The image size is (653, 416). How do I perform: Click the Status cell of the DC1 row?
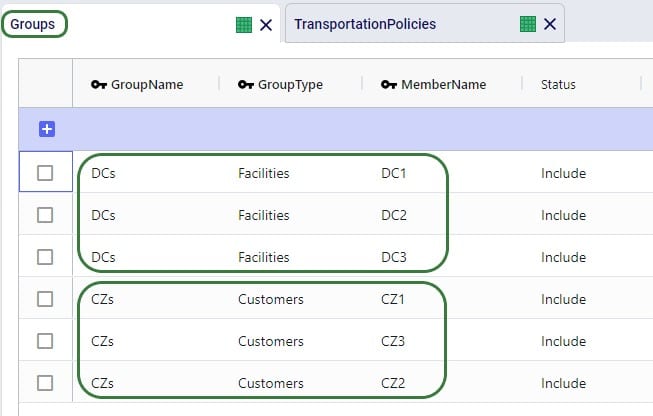click(563, 173)
